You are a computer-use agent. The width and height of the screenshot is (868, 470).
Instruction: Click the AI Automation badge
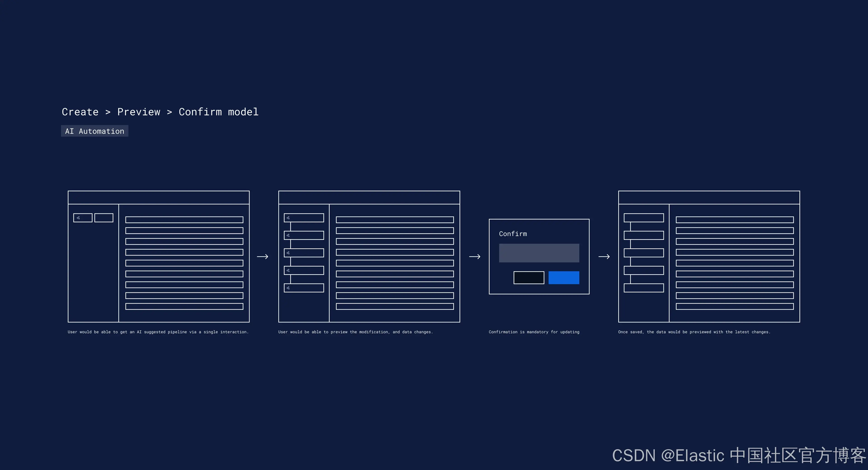[x=95, y=131]
